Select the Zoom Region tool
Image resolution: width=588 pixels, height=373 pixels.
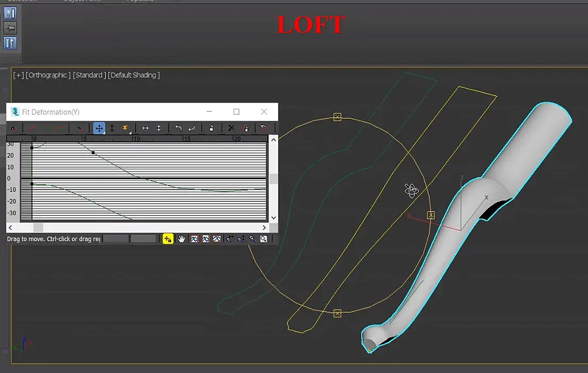[264, 239]
